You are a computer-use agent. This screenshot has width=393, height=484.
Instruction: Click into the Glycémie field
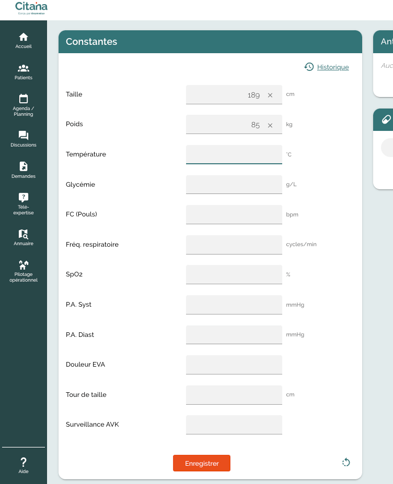[234, 184]
